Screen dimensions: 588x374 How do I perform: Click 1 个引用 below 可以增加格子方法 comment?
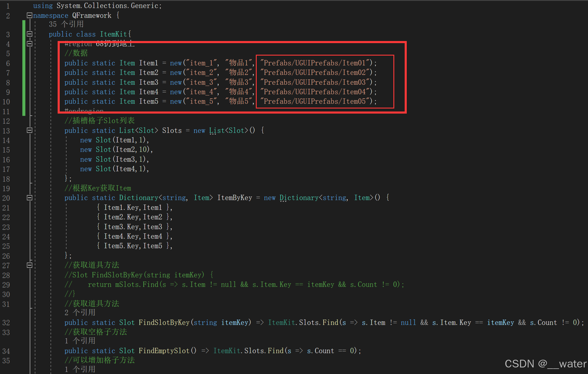tap(80, 369)
